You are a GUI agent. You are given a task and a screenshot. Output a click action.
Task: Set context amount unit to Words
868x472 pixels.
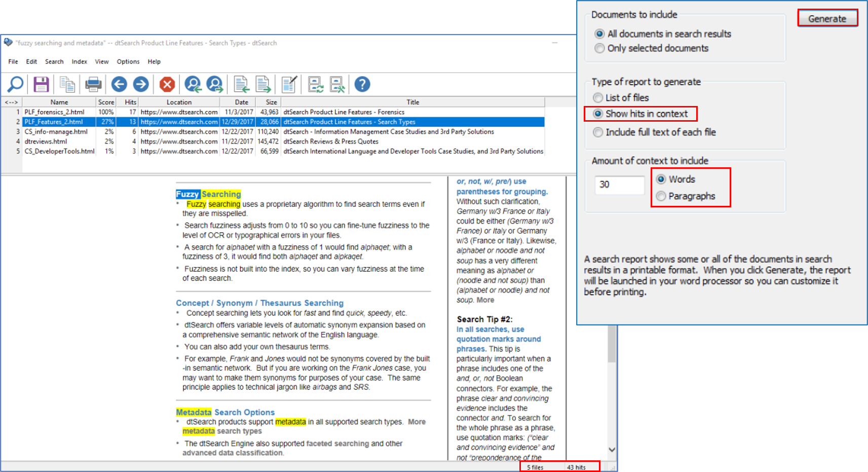pyautogui.click(x=676, y=179)
